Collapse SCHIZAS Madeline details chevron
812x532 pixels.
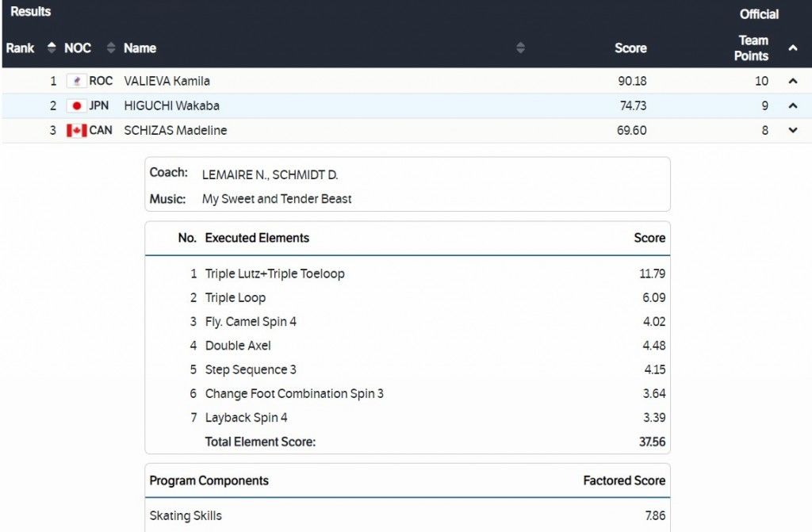pyautogui.click(x=793, y=130)
